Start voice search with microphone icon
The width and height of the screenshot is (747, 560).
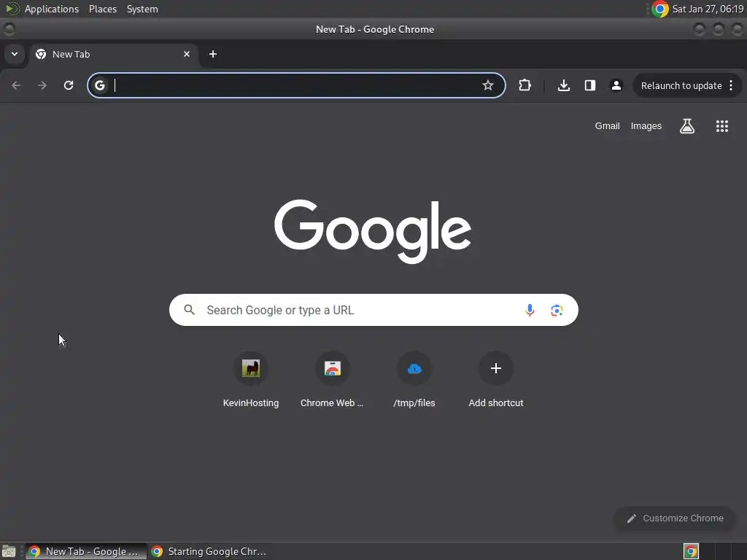(530, 310)
